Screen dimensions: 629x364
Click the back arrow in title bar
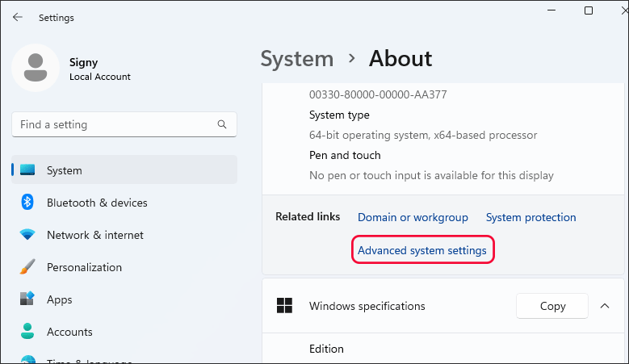click(x=18, y=17)
